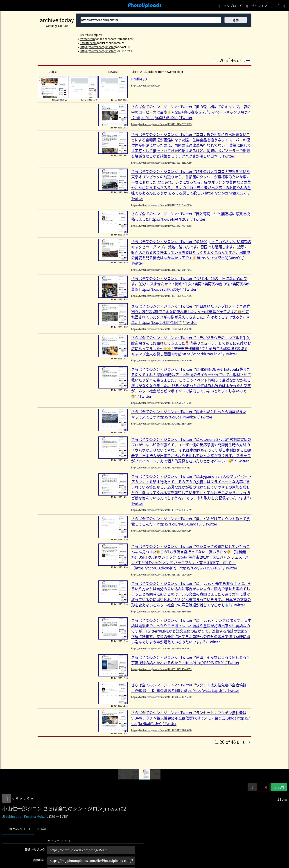Open the status URL ending 1330431347425378305
The image size is (289, 868).
click(161, 124)
